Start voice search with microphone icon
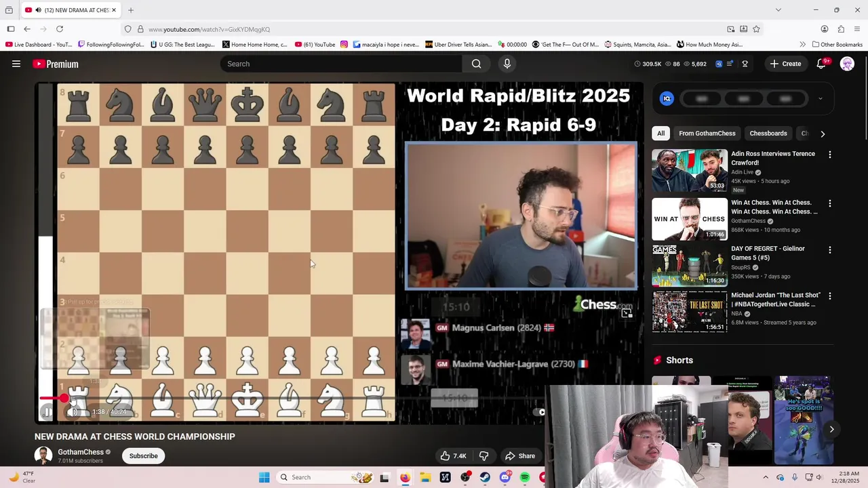 click(x=507, y=64)
